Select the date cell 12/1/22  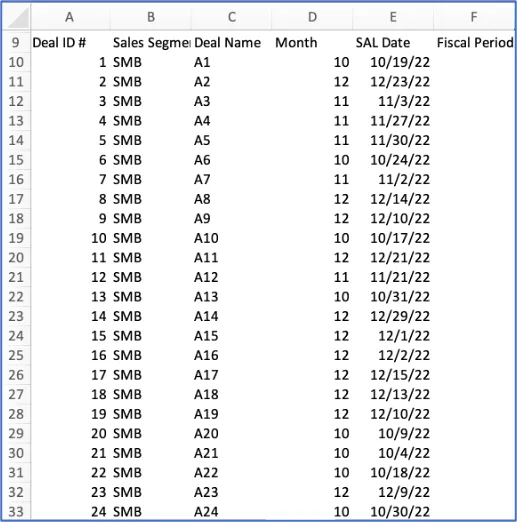coord(393,336)
